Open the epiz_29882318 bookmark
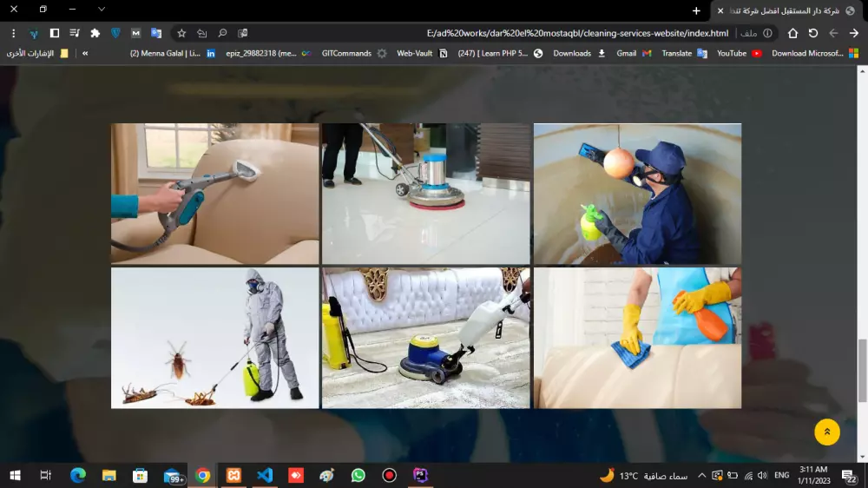Viewport: 868px width, 488px height. click(268, 53)
